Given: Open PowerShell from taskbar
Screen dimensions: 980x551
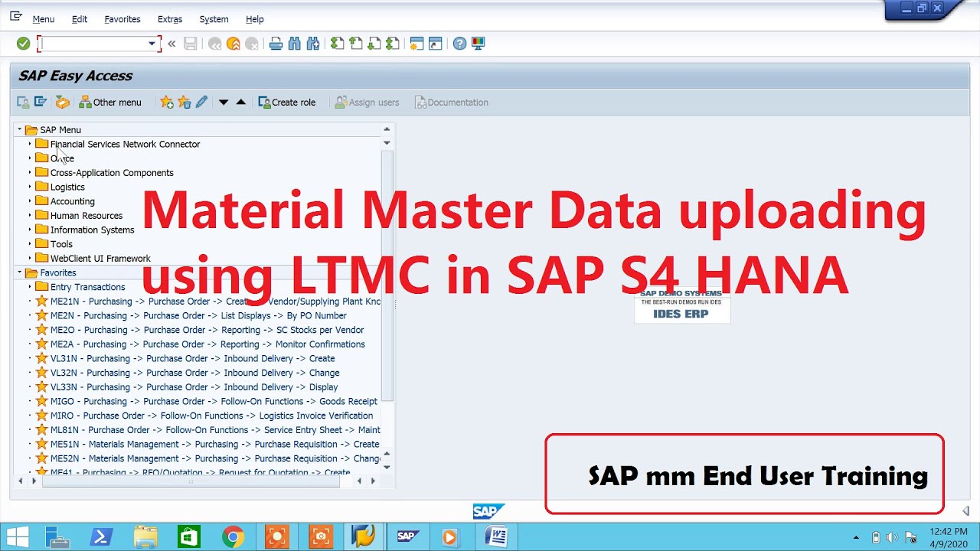Looking at the screenshot, I should 102,537.
